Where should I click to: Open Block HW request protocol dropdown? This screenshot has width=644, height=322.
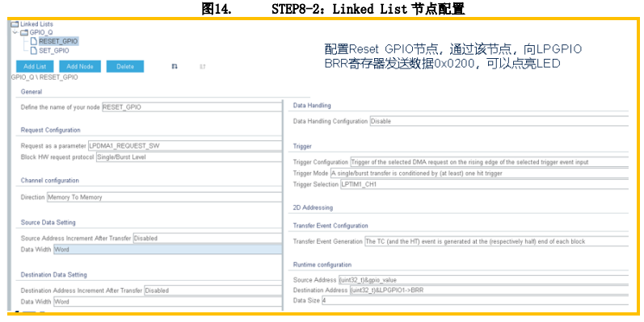[188, 157]
